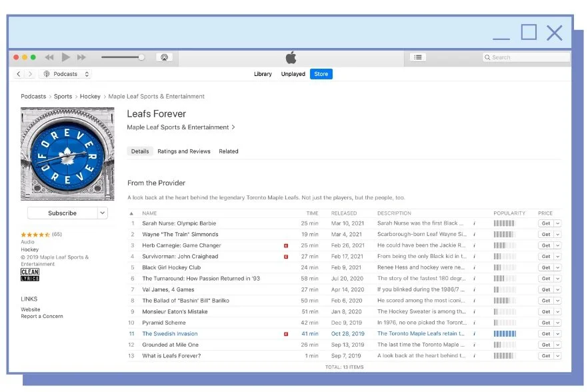Go to Podcasts in the breadcrumb
Image resolution: width=588 pixels, height=392 pixels.
33,97
